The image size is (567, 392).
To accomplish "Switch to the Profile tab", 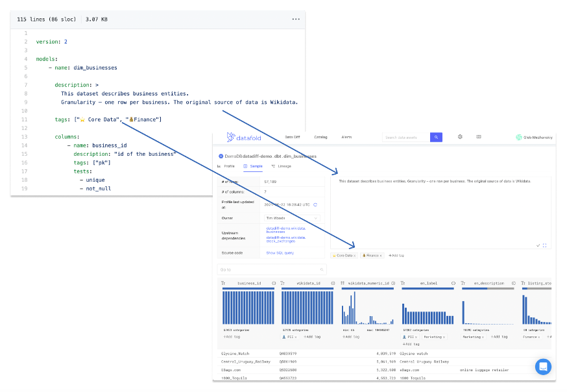I will pos(226,166).
